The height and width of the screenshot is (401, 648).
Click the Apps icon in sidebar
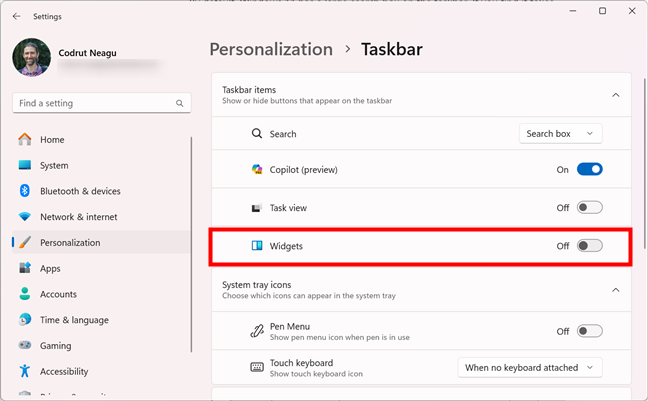coord(25,268)
